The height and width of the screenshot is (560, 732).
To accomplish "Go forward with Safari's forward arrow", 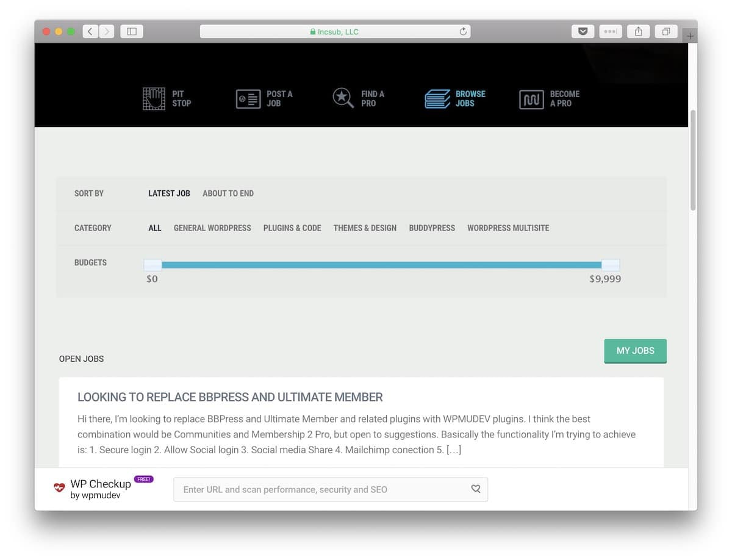I will (x=106, y=32).
